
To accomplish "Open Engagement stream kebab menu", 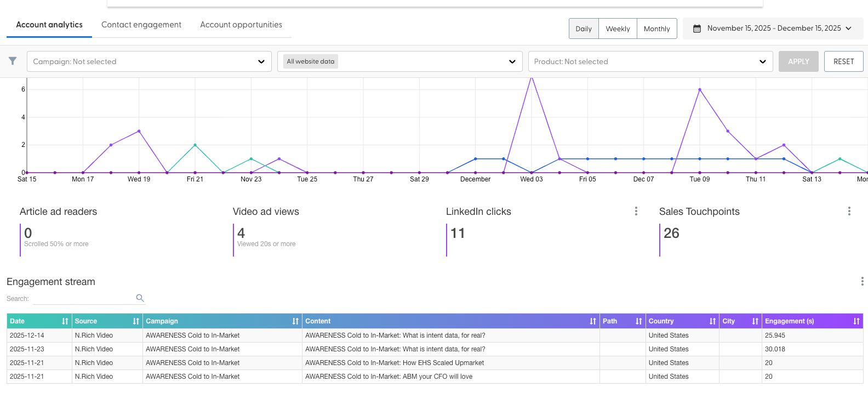I will tap(862, 281).
